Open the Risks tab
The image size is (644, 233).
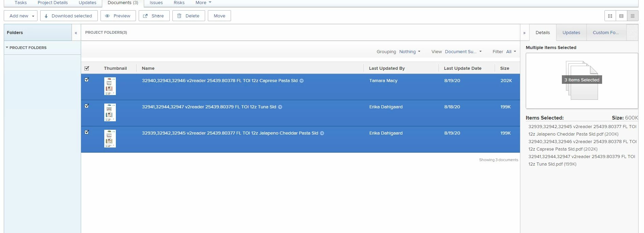point(179,3)
